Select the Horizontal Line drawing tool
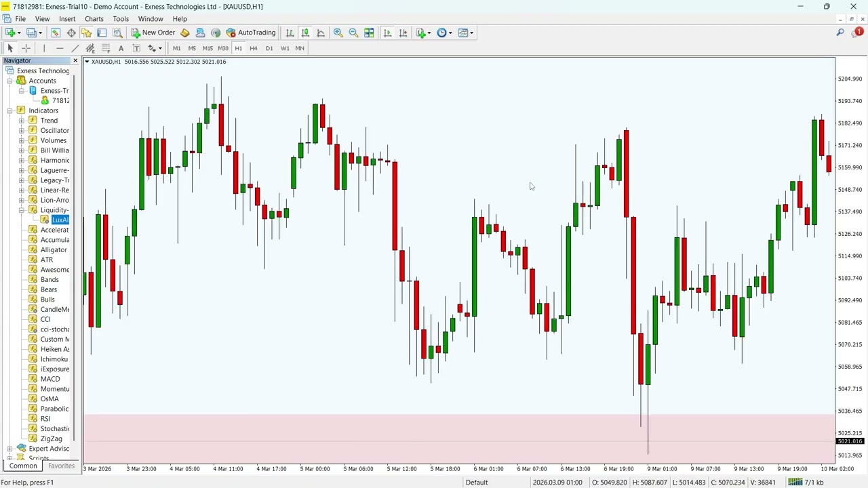This screenshot has height=488, width=868. point(60,48)
